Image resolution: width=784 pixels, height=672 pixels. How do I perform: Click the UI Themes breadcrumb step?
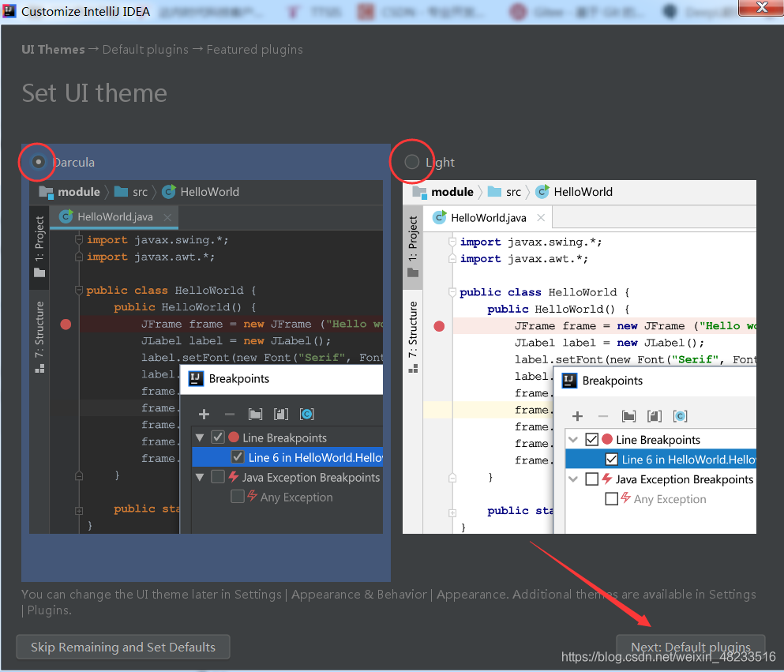(53, 50)
